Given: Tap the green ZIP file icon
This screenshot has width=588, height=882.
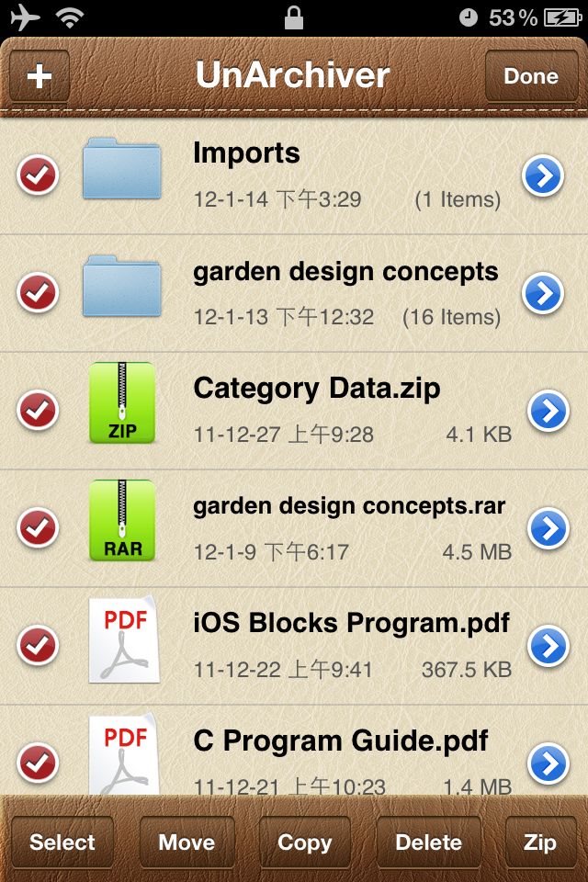Looking at the screenshot, I should pos(122,403).
